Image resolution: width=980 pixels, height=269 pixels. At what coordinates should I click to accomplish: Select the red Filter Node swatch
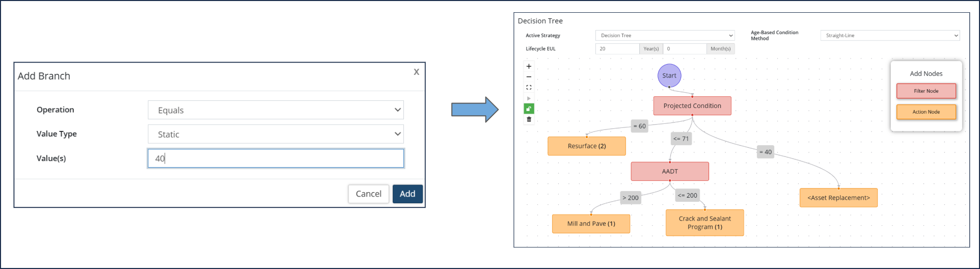click(x=926, y=91)
